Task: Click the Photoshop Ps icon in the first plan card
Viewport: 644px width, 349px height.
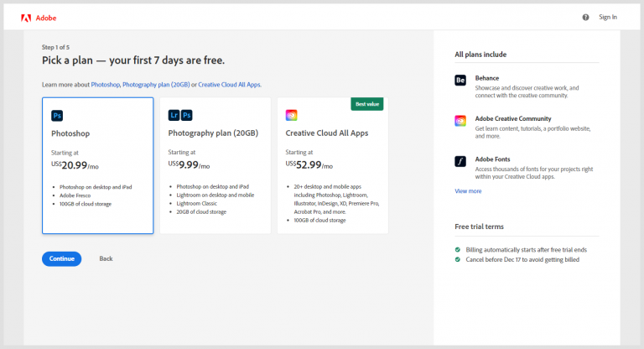Action: click(57, 116)
